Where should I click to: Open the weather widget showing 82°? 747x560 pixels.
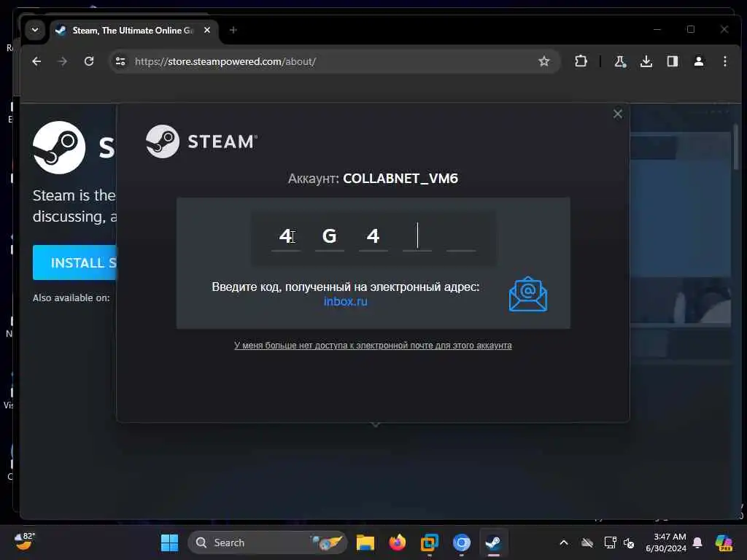(x=24, y=542)
